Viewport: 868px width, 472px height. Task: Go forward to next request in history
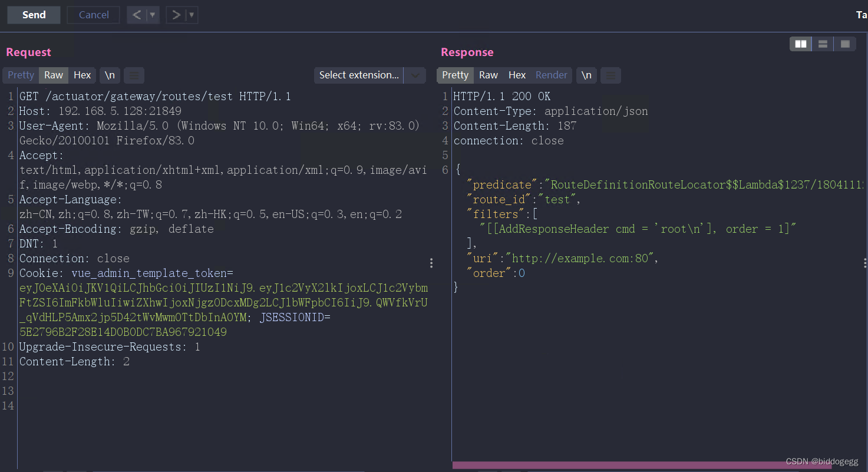point(176,15)
